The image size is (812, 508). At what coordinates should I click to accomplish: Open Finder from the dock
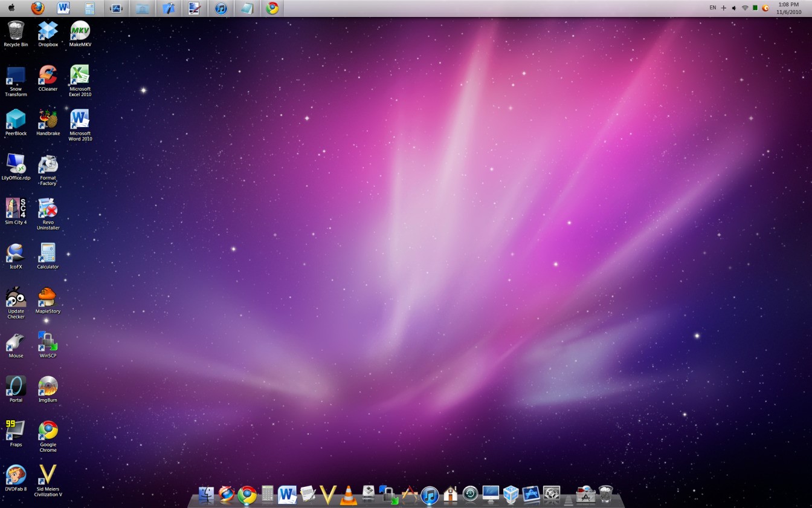pos(207,494)
